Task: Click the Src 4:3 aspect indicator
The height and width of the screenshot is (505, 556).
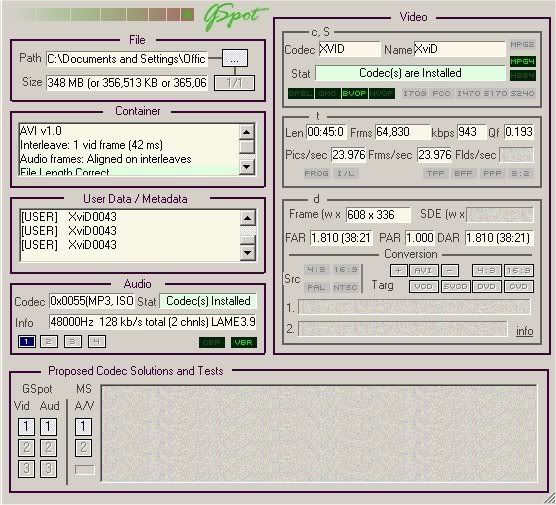Action: [317, 270]
